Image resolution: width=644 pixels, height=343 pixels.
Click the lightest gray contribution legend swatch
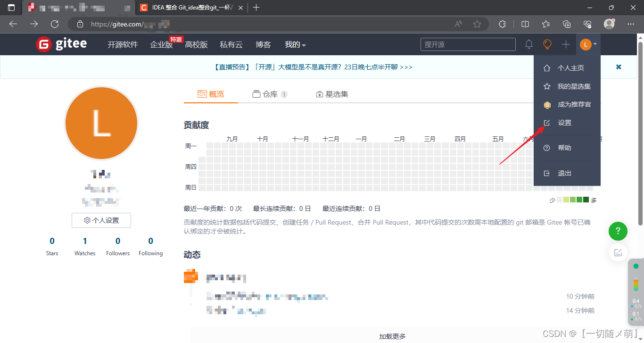tap(560, 200)
